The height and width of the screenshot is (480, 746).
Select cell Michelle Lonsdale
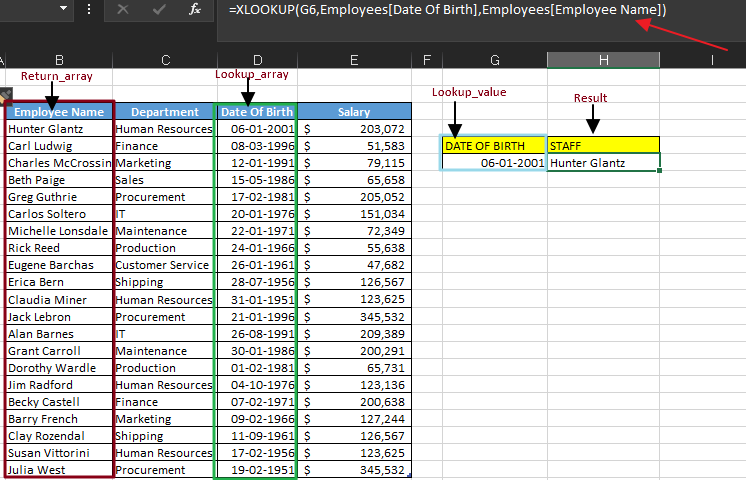coord(59,231)
